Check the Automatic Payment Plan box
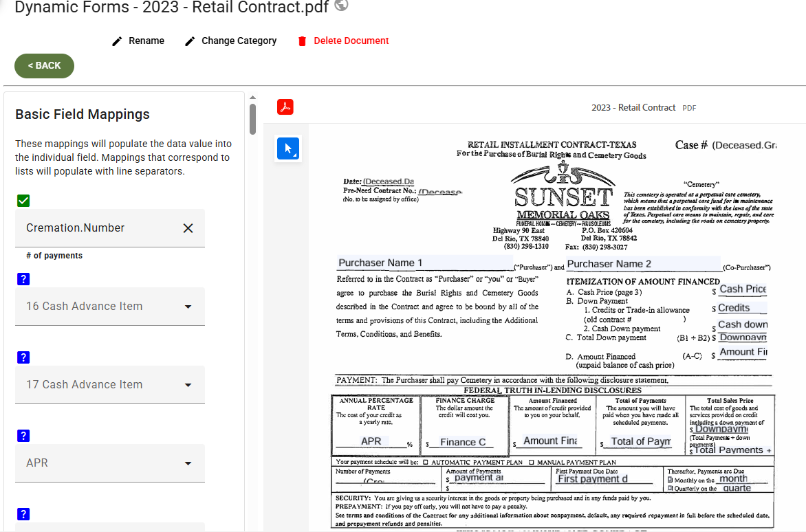This screenshot has height=532, width=806. click(426, 462)
